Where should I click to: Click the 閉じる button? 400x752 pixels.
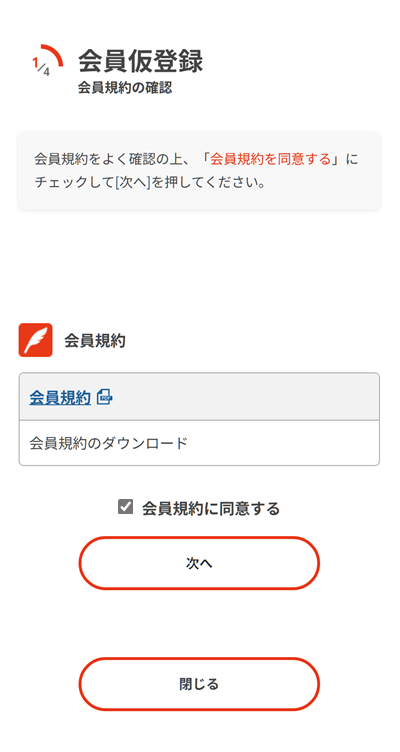(x=199, y=684)
